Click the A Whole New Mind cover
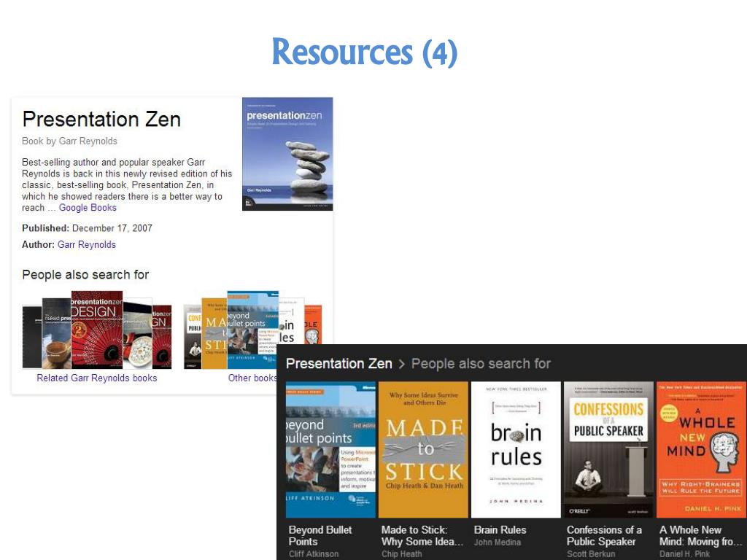This screenshot has width=747, height=560. [700, 449]
